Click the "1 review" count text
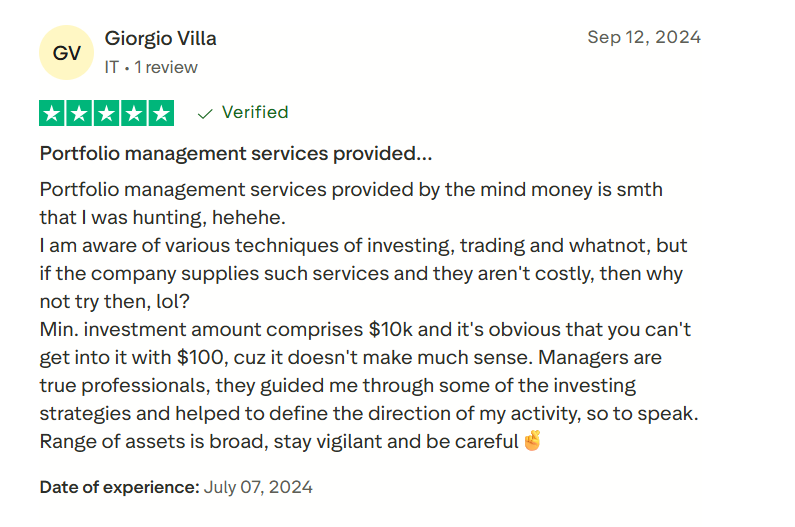This screenshot has width=795, height=527. click(167, 67)
